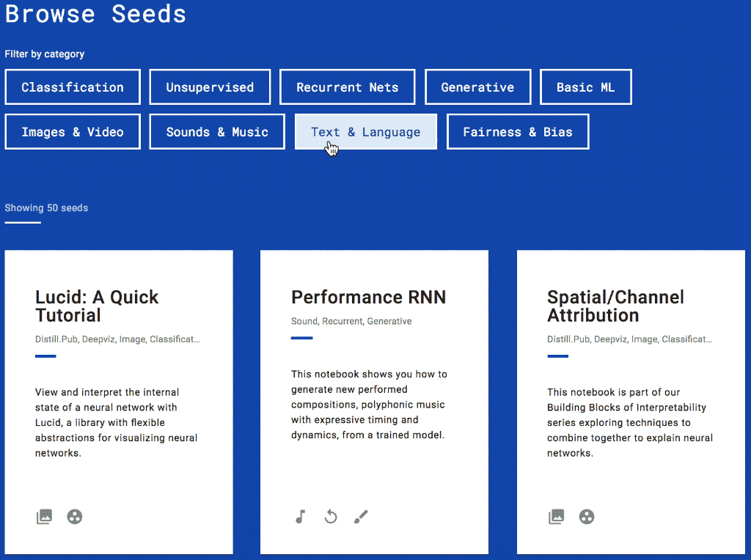Enable the Classification filter

pyautogui.click(x=72, y=86)
